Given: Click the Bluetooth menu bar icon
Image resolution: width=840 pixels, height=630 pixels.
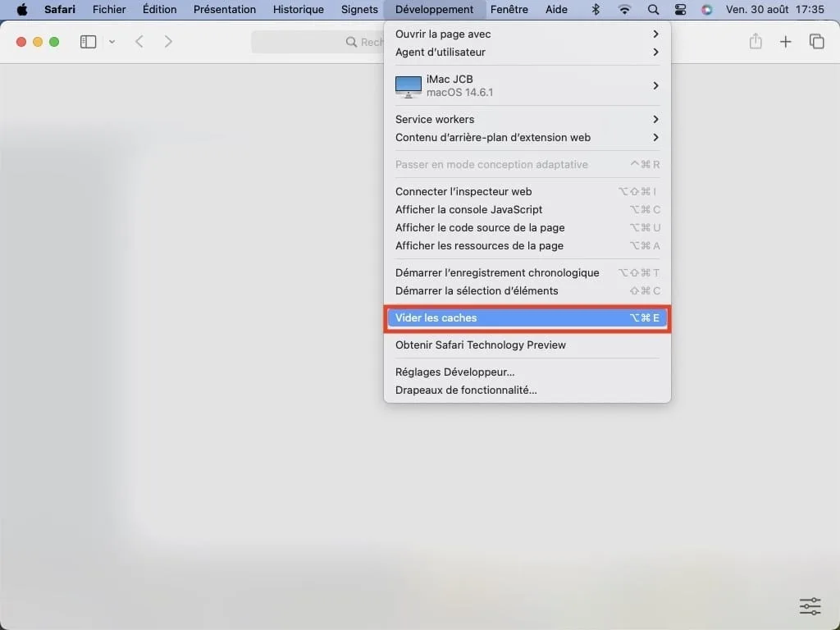Looking at the screenshot, I should point(596,9).
